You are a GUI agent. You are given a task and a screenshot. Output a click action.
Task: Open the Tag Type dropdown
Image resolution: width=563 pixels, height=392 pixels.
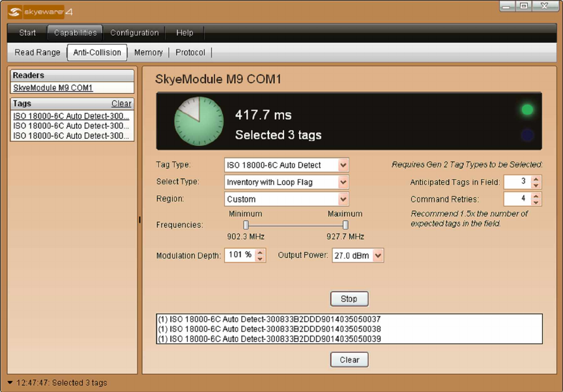[x=343, y=165]
